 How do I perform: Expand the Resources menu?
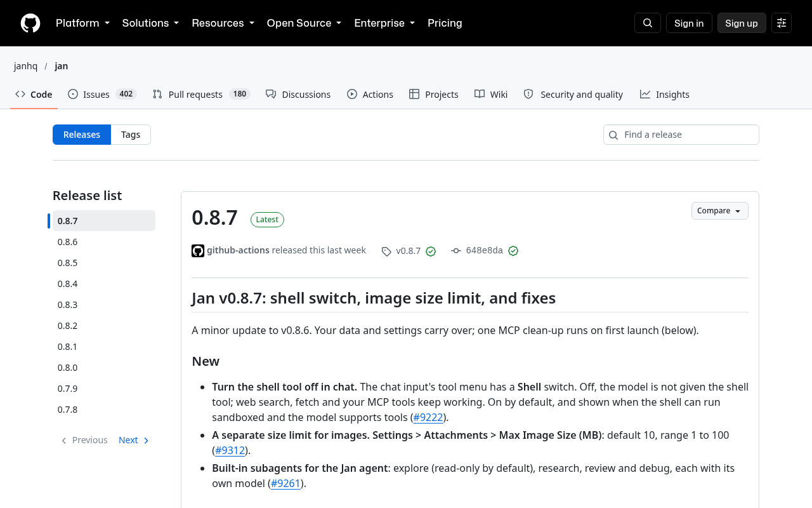(x=223, y=23)
